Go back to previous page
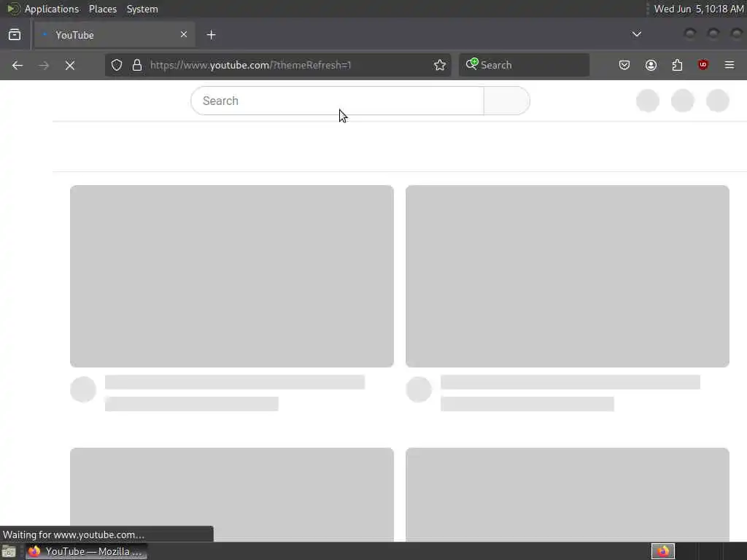 pyautogui.click(x=18, y=65)
